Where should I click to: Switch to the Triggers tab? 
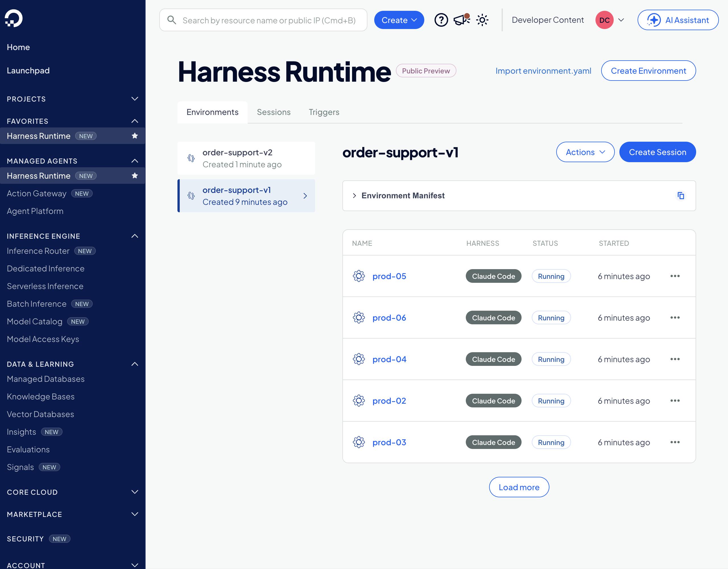(x=324, y=112)
